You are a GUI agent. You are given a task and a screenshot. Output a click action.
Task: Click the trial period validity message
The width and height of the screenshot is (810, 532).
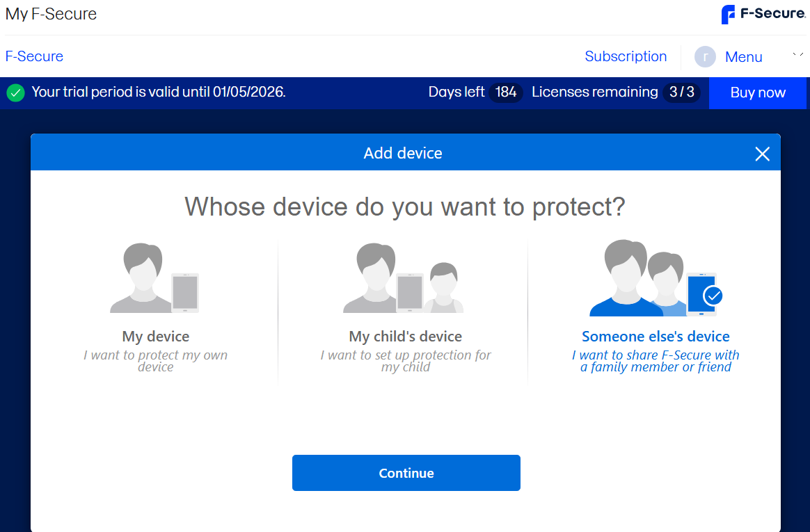pyautogui.click(x=159, y=92)
